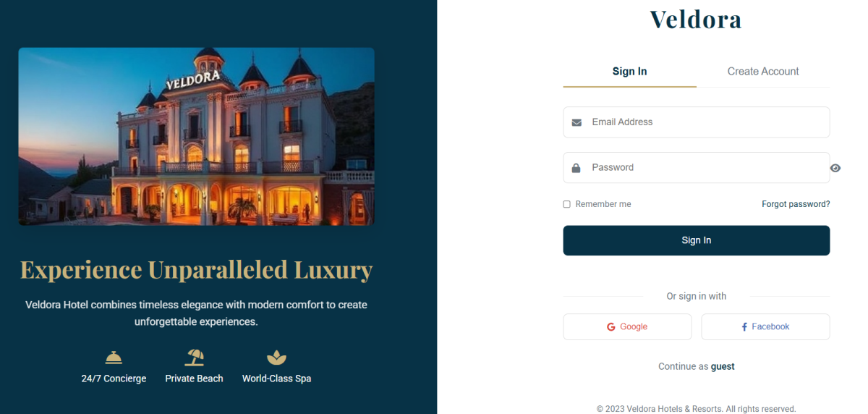868x414 pixels.
Task: Click the Veldora logo heading
Action: pos(696,19)
